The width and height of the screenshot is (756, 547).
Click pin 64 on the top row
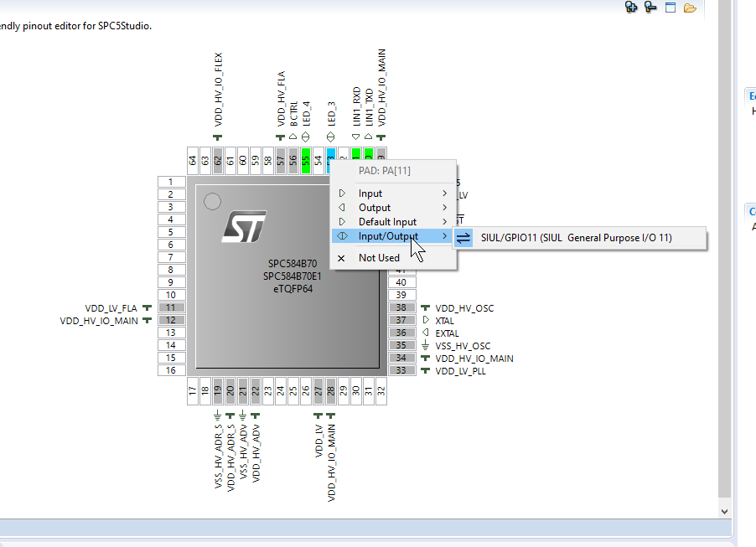[193, 161]
